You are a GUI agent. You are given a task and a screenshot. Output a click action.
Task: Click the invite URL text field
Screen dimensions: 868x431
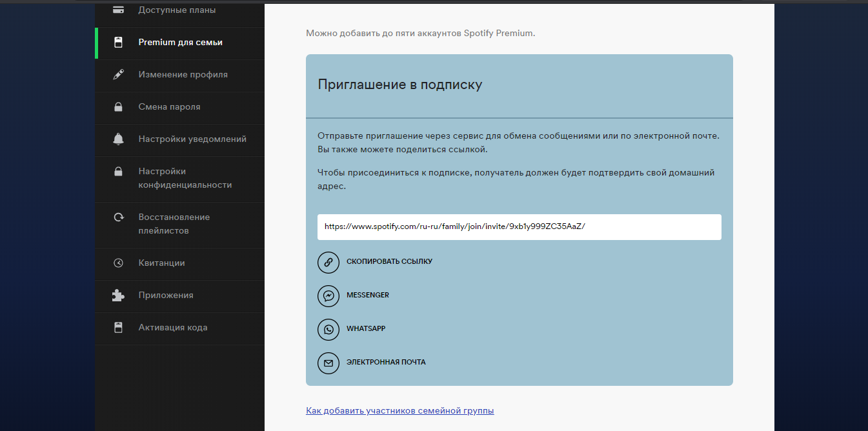tap(519, 227)
